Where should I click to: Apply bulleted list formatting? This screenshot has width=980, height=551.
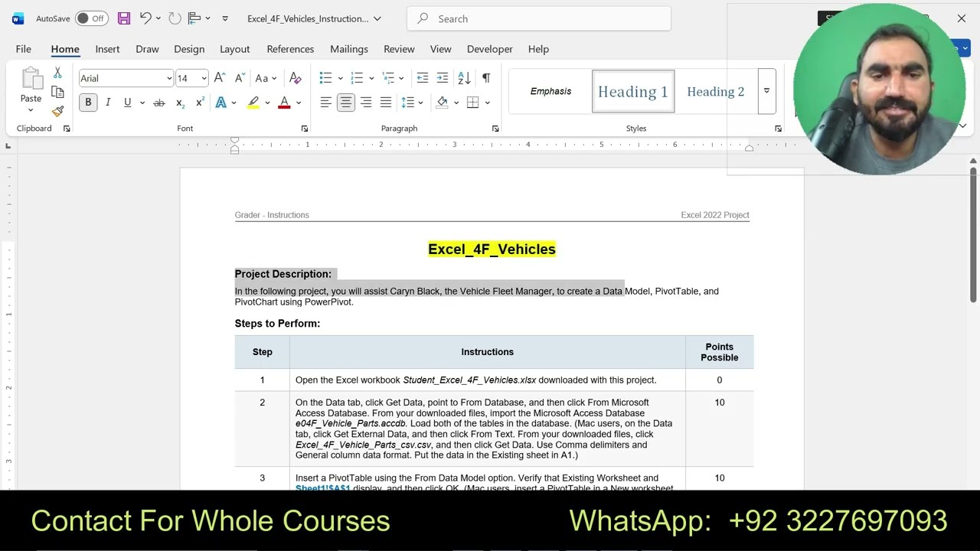(x=326, y=78)
